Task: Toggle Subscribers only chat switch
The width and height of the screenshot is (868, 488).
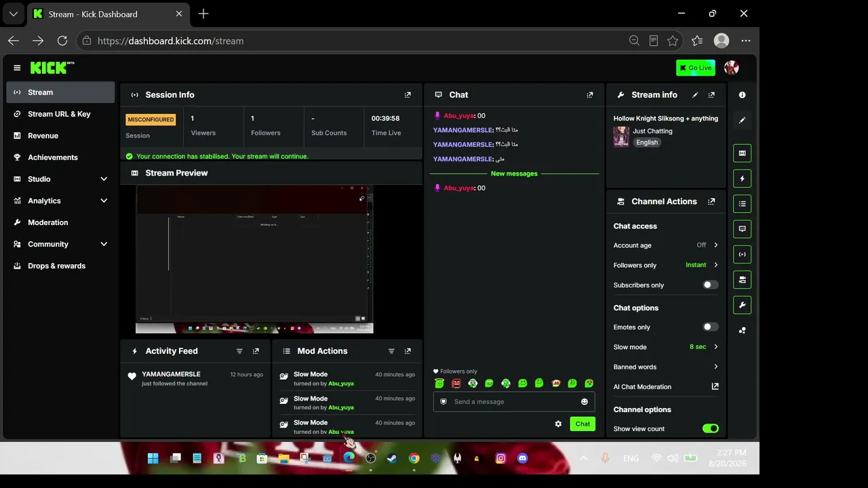Action: (710, 285)
